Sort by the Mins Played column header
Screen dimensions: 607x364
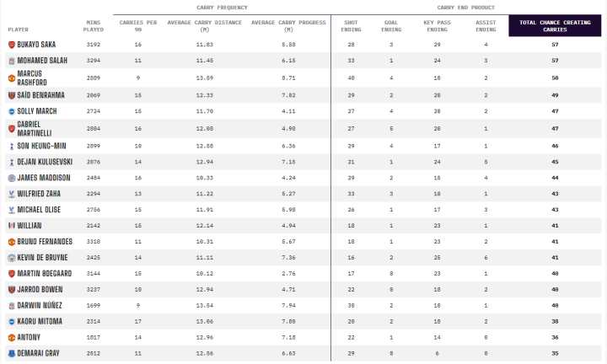pyautogui.click(x=94, y=25)
